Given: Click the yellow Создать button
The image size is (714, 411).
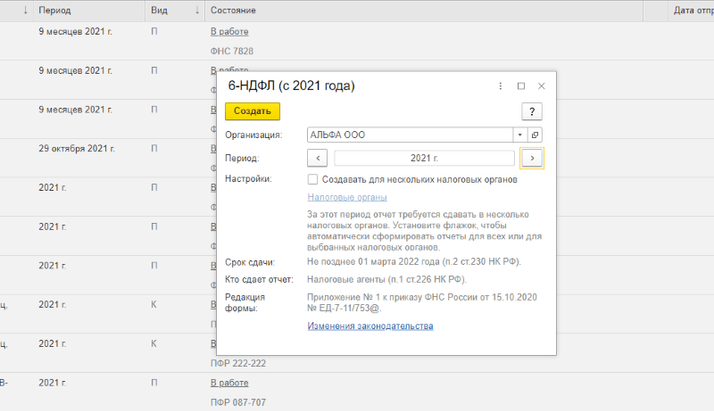Looking at the screenshot, I should click(x=253, y=111).
